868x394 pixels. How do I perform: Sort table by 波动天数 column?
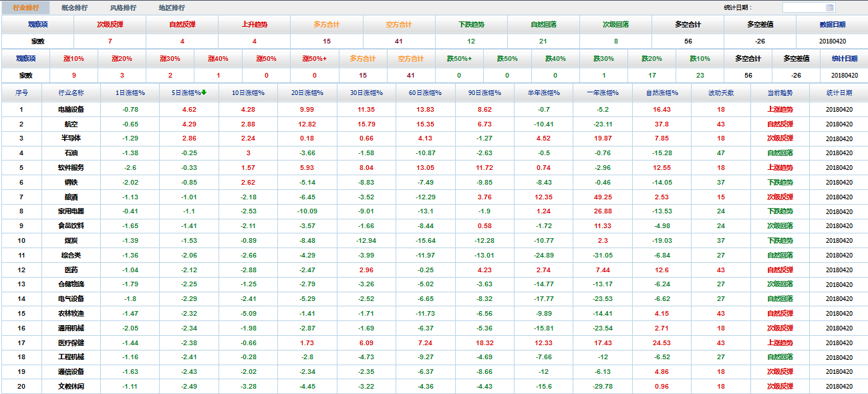point(721,92)
